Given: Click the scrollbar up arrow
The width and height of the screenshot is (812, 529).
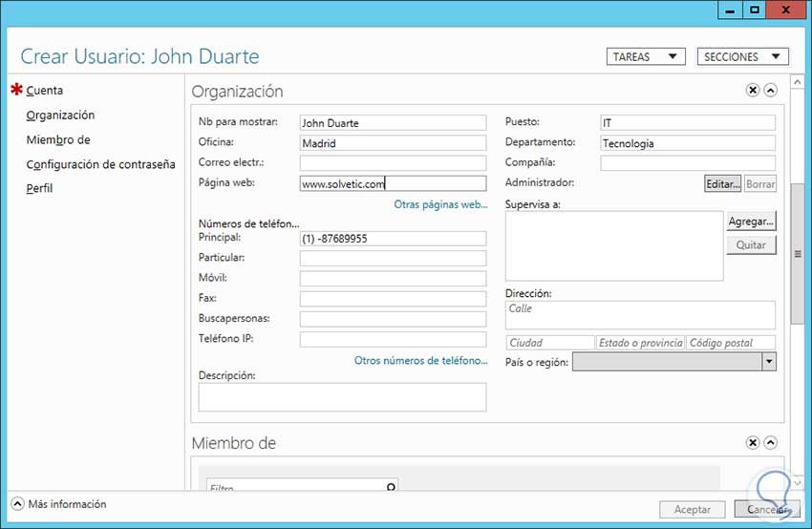Looking at the screenshot, I should coord(798,82).
